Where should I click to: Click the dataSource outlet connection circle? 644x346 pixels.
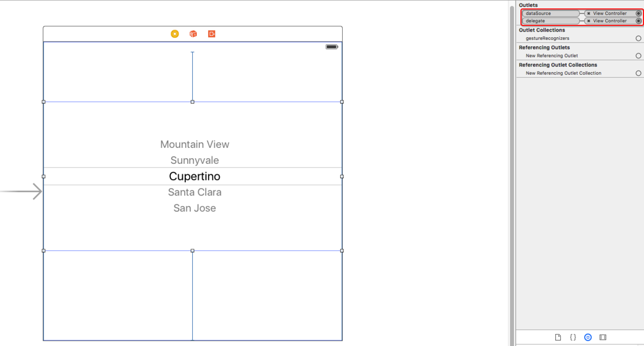pyautogui.click(x=638, y=13)
